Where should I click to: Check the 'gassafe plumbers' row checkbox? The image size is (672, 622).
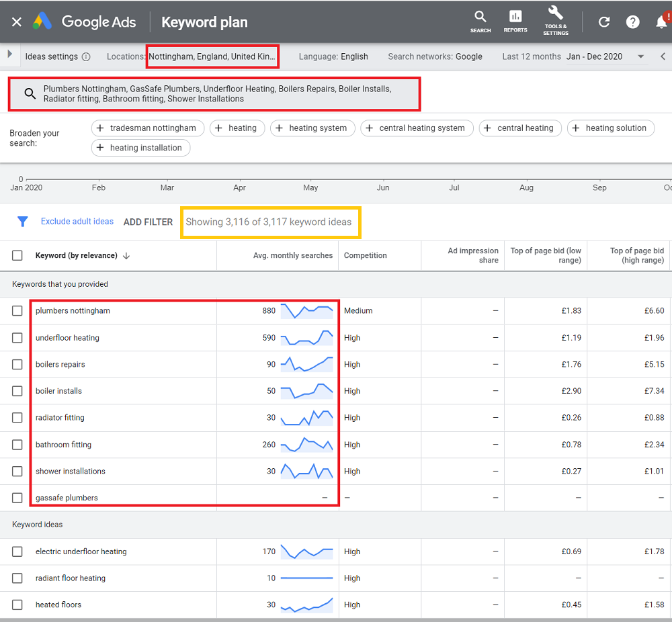tap(17, 498)
